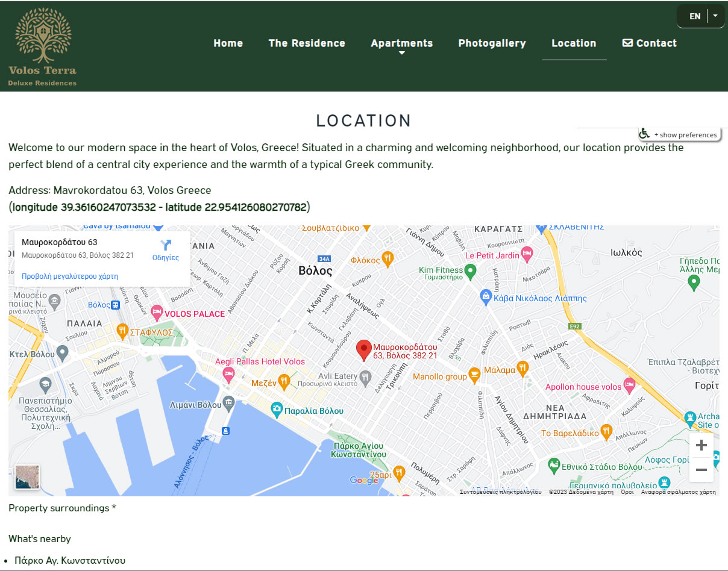728x571 pixels.
Task: Click the Google logo on the map
Action: point(365,480)
